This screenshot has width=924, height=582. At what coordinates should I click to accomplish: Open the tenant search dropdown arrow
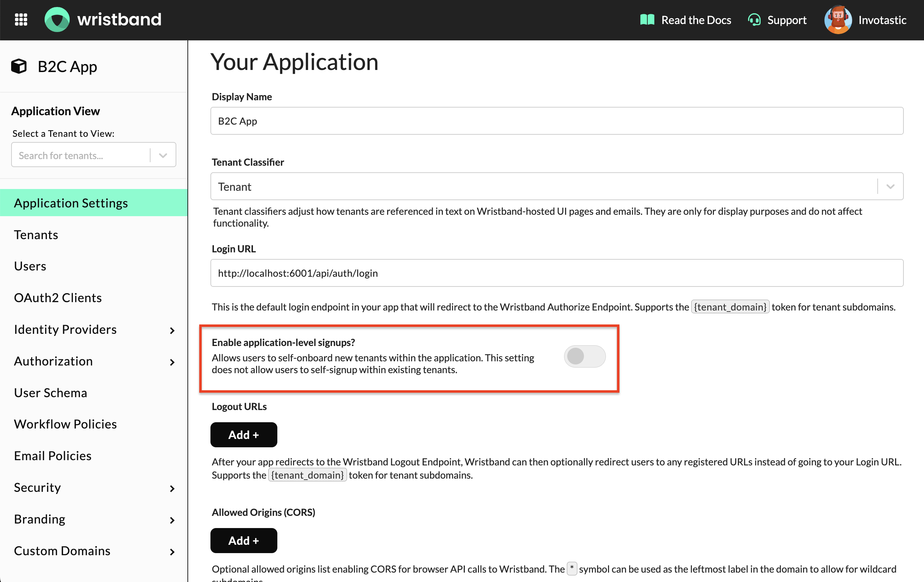163,155
